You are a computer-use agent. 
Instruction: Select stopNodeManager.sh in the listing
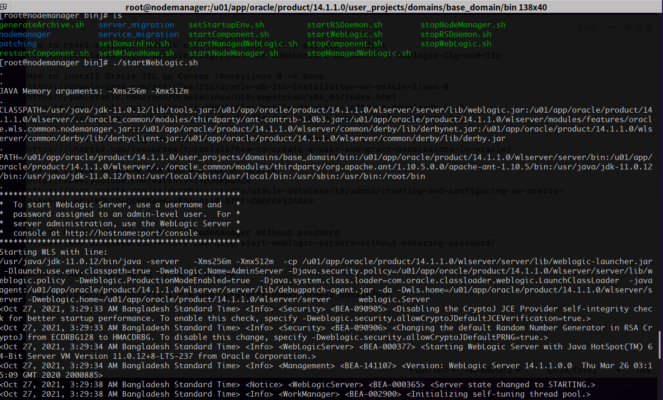[x=463, y=25]
